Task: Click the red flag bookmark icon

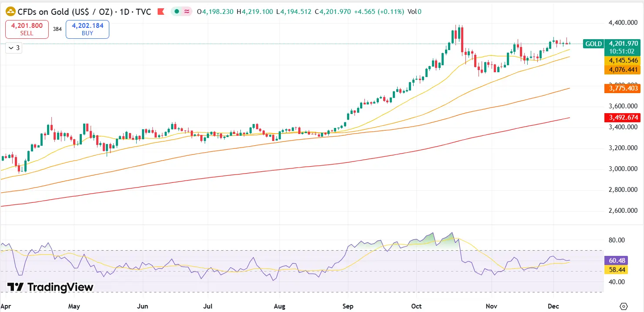Action: coord(161,11)
